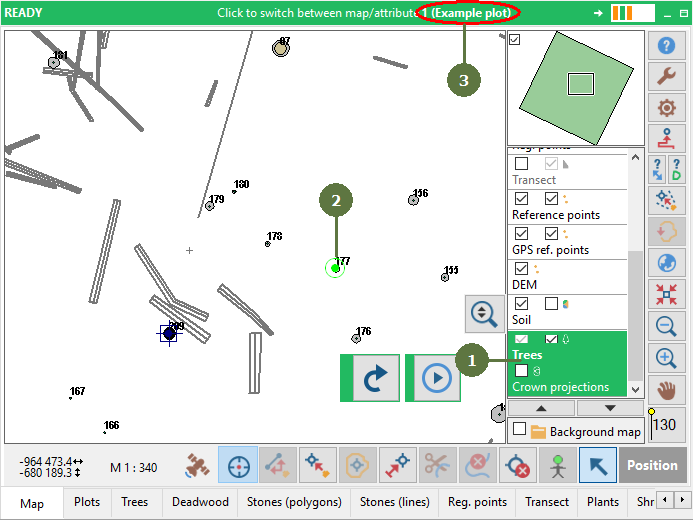The width and height of the screenshot is (693, 520).
Task: Click the satellite GPS icon
Action: click(x=197, y=465)
